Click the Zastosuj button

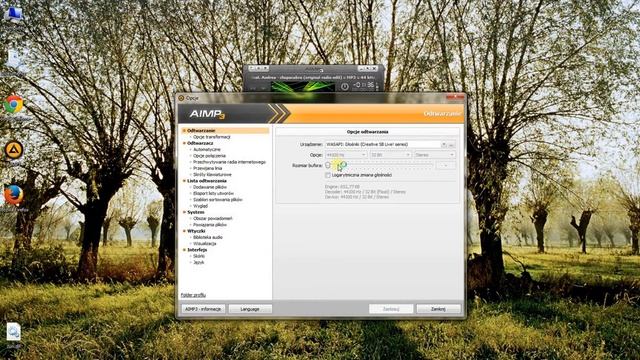391,309
